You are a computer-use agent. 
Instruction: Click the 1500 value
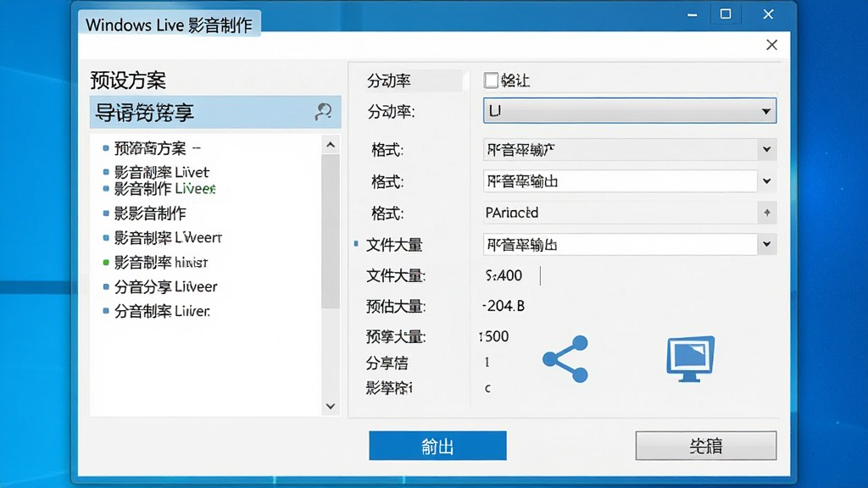(494, 336)
